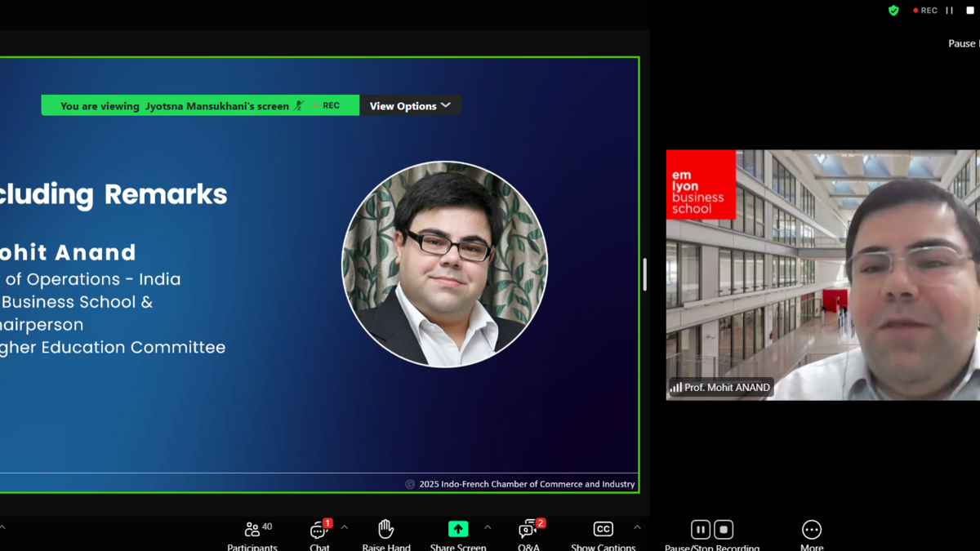Click the Raise Hand icon
The height and width of the screenshot is (551, 980).
point(386,532)
